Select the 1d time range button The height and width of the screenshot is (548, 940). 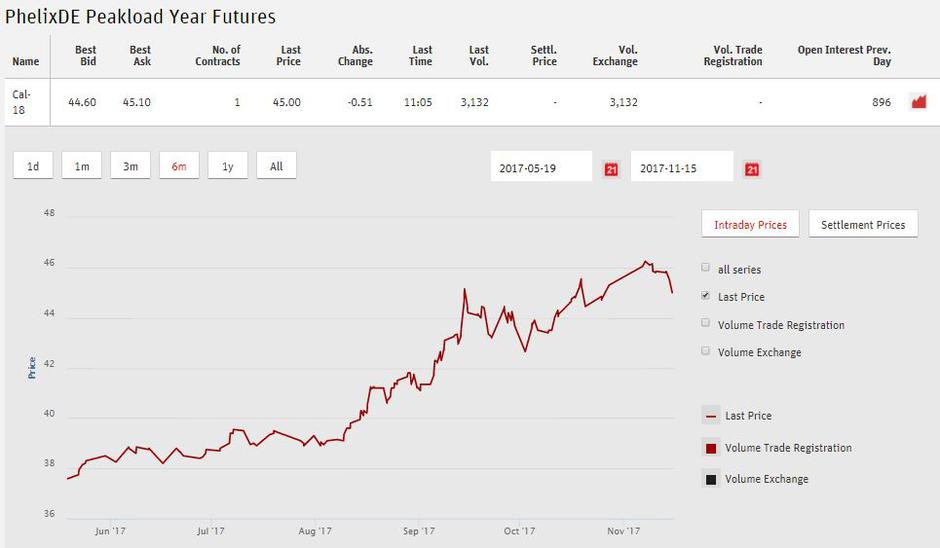click(x=33, y=166)
